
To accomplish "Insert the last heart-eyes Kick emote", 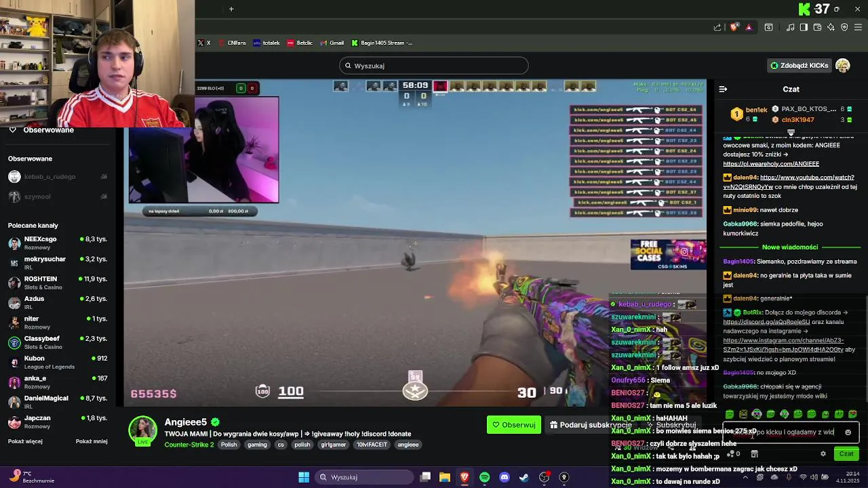I will coord(852,414).
